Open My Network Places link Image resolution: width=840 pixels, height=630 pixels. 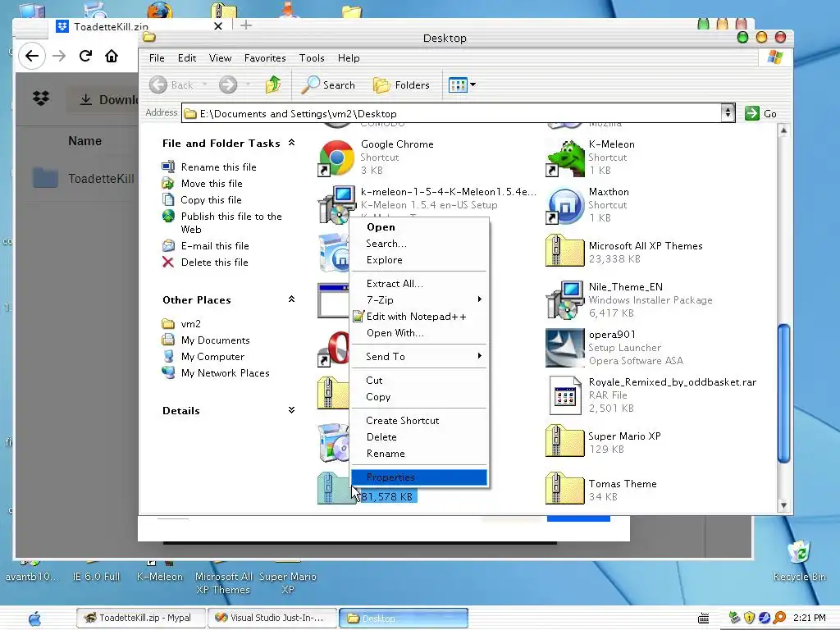pos(225,373)
